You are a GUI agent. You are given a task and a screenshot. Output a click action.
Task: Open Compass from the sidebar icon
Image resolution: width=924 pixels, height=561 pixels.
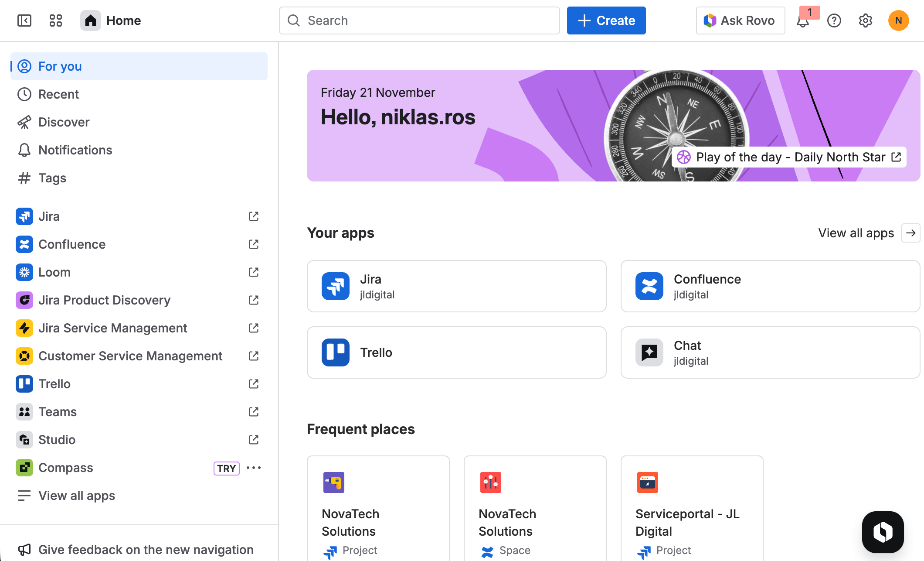(24, 468)
